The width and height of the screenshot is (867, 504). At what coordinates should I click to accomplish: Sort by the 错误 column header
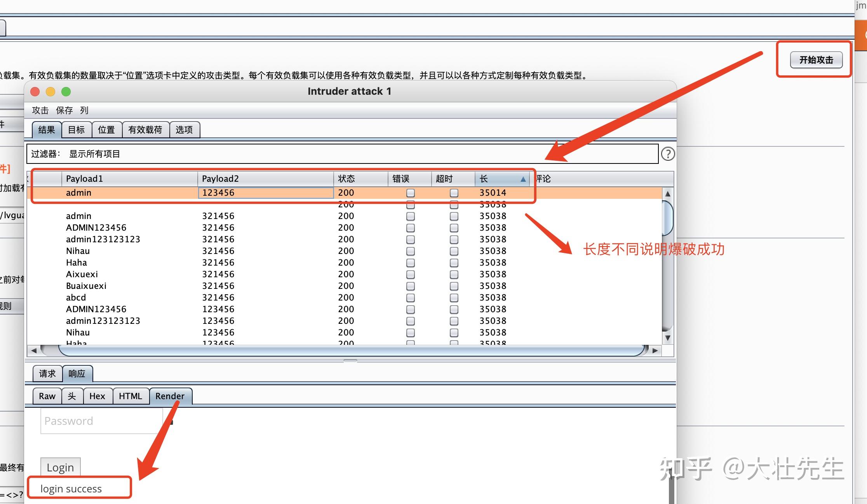tap(410, 179)
